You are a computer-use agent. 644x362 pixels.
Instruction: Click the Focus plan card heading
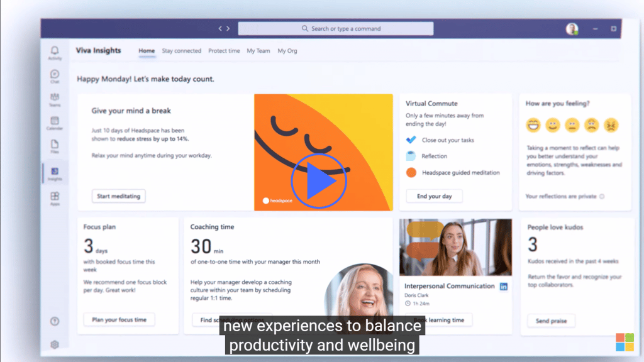pos(99,226)
